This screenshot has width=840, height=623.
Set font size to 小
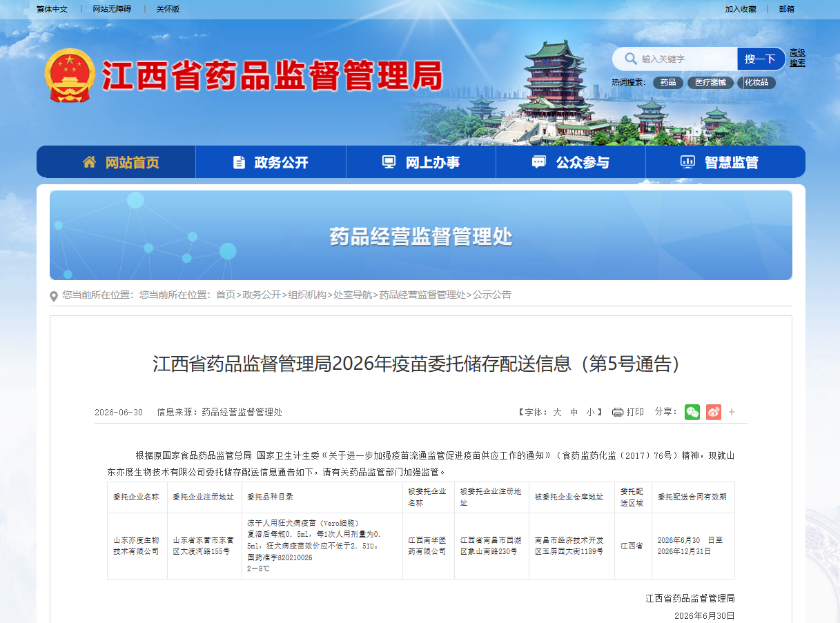tap(590, 412)
